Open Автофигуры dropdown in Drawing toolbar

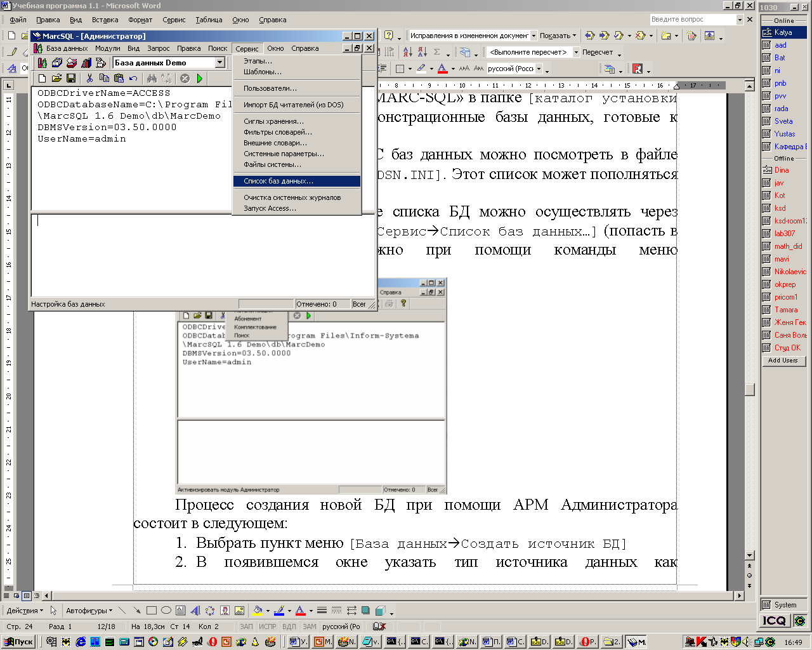[x=89, y=611]
